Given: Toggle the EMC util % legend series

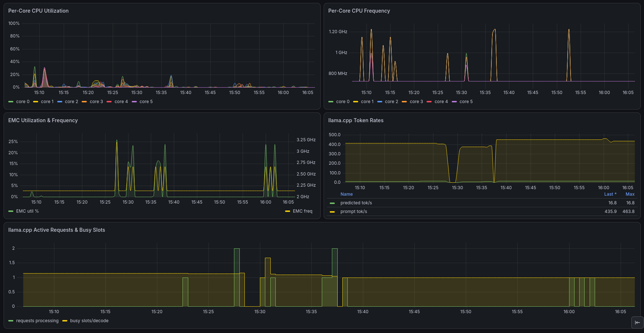Looking at the screenshot, I should (27, 211).
